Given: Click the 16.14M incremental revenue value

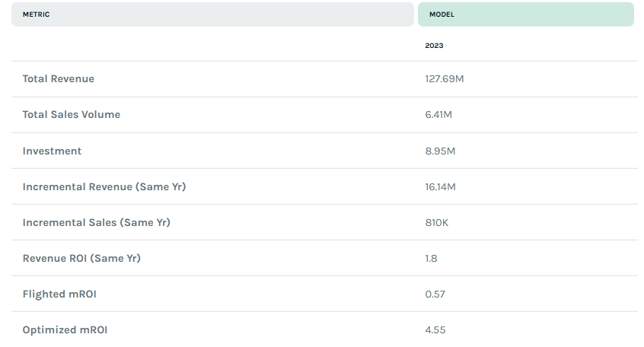Looking at the screenshot, I should click(x=440, y=187).
